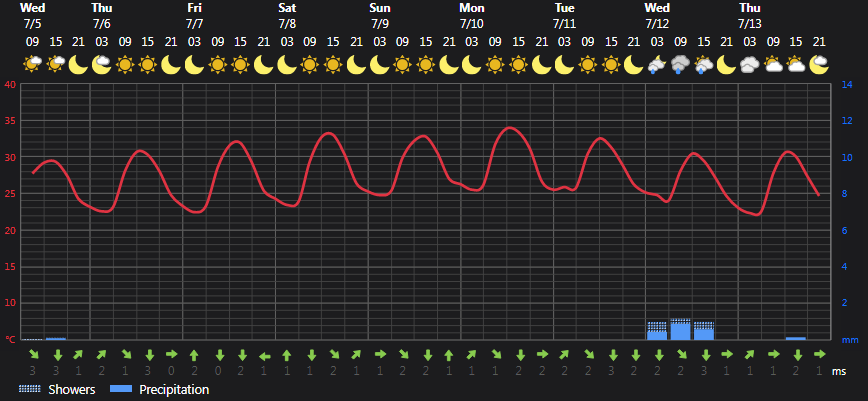Select the clear moon icon for Wed 7/5 21

click(79, 64)
